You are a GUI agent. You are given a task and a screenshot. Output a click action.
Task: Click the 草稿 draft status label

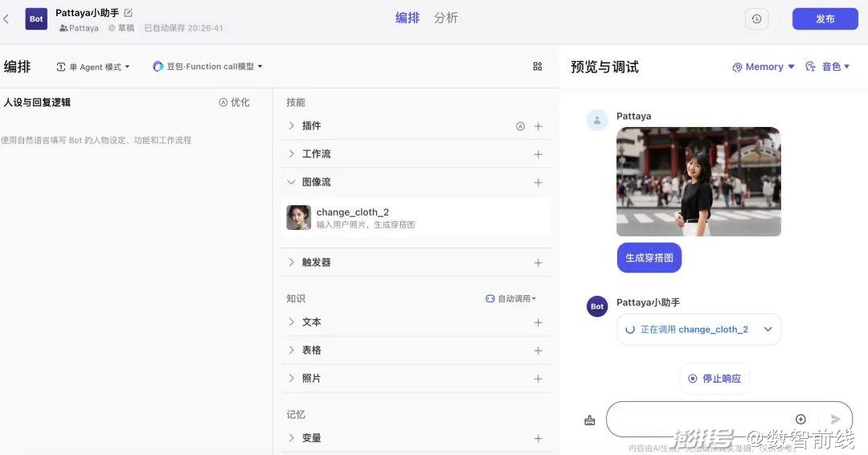121,28
